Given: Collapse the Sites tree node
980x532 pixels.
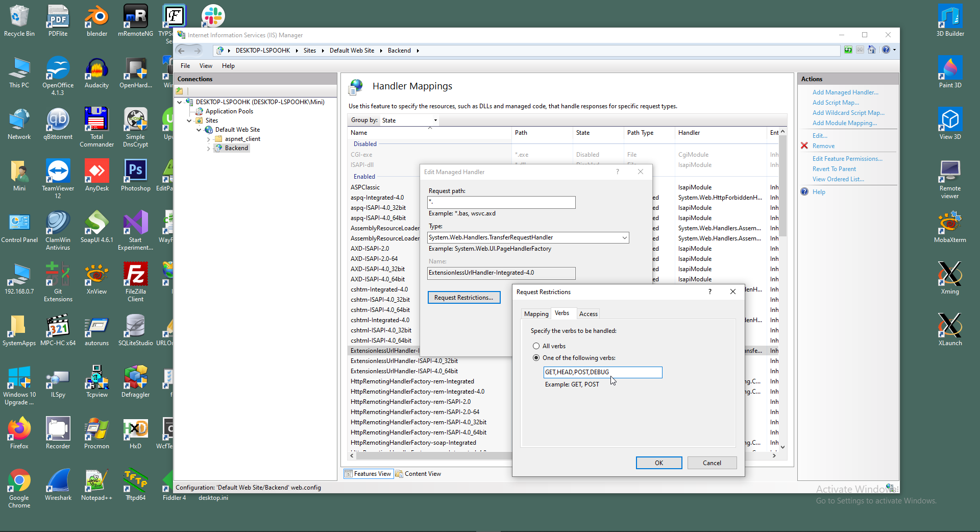Looking at the screenshot, I should click(x=189, y=120).
